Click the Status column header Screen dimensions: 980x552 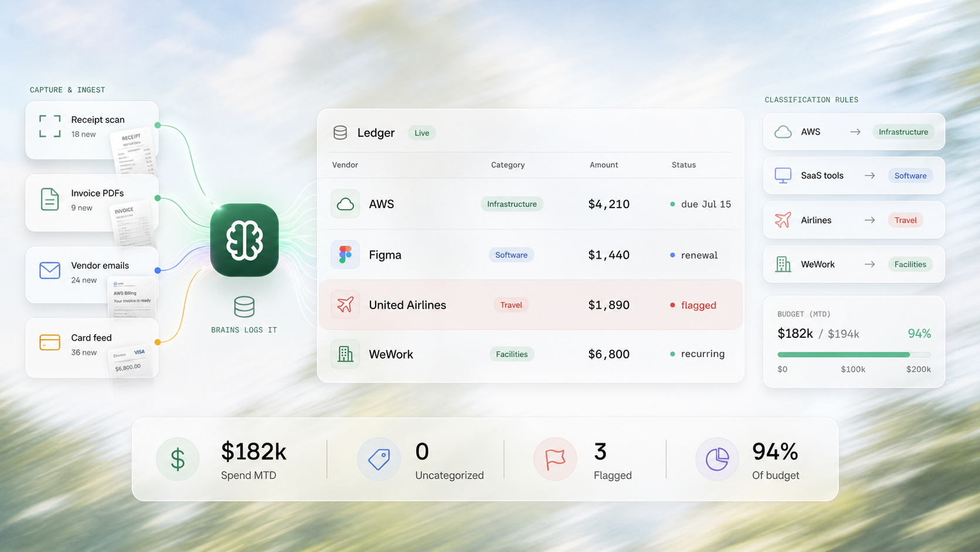[683, 165]
